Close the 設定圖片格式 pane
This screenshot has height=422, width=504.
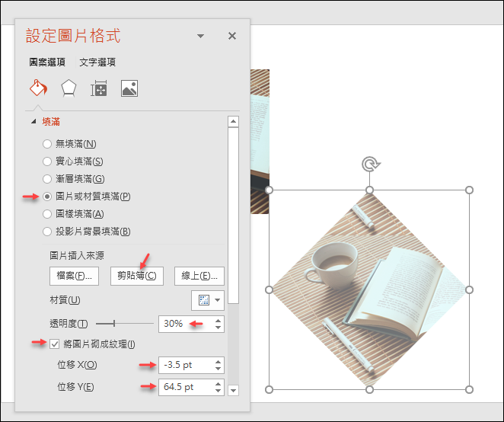[x=232, y=36]
